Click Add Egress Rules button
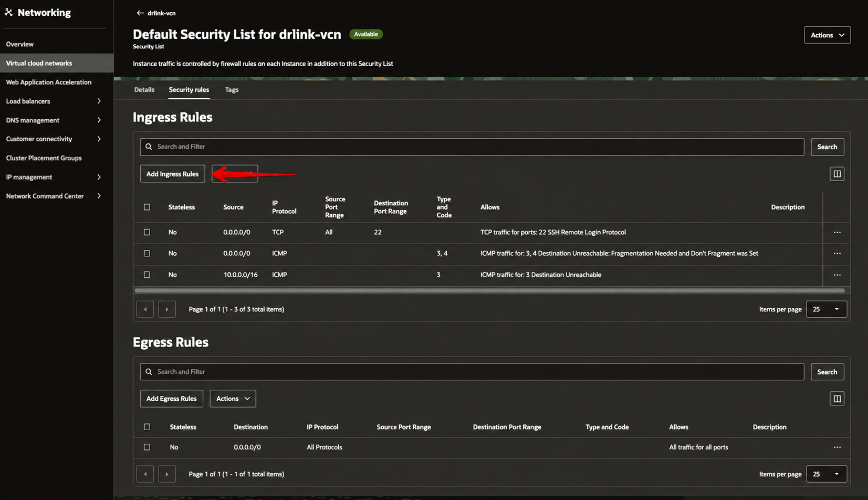 (x=171, y=399)
